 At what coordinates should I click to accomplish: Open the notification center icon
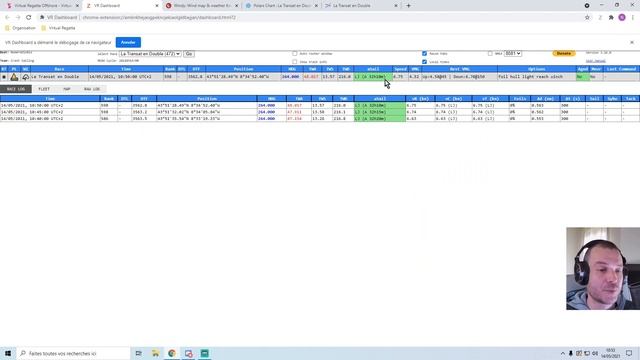click(x=629, y=353)
